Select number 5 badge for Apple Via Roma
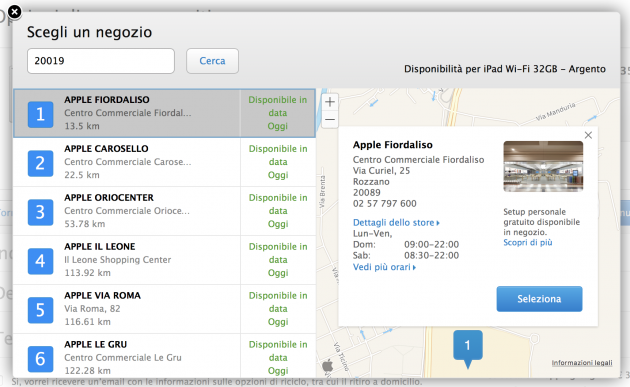This screenshot has height=387, width=630. pos(40,310)
